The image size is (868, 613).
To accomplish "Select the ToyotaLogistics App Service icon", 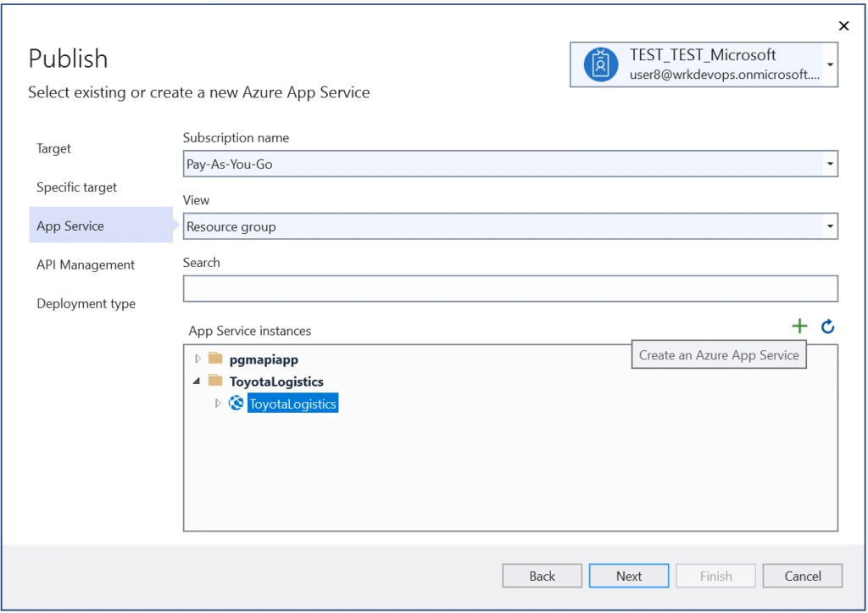I will pyautogui.click(x=235, y=403).
